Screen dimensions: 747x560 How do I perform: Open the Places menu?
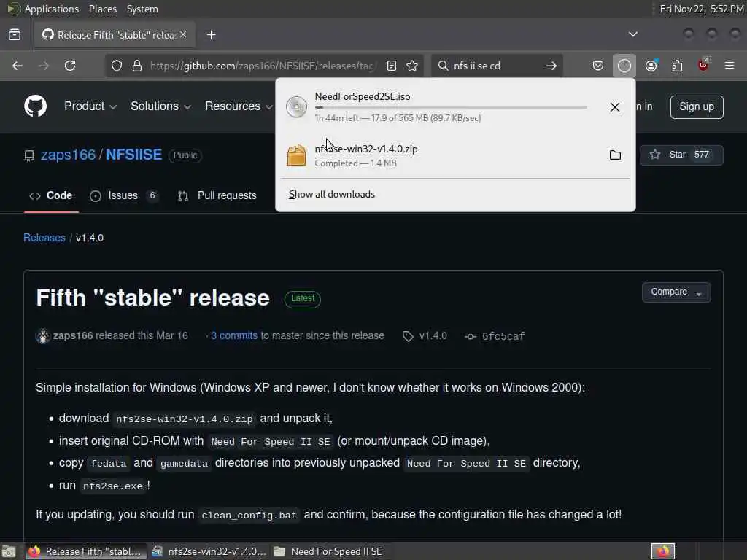tap(103, 9)
